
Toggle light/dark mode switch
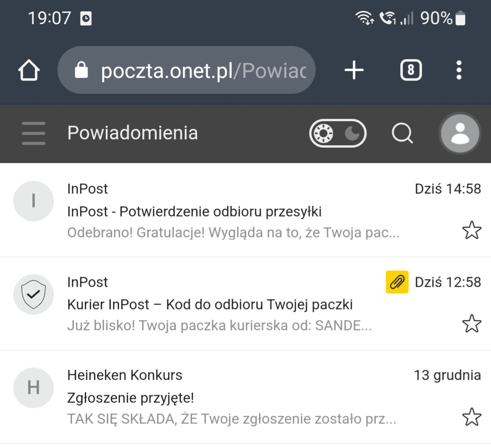(x=337, y=134)
